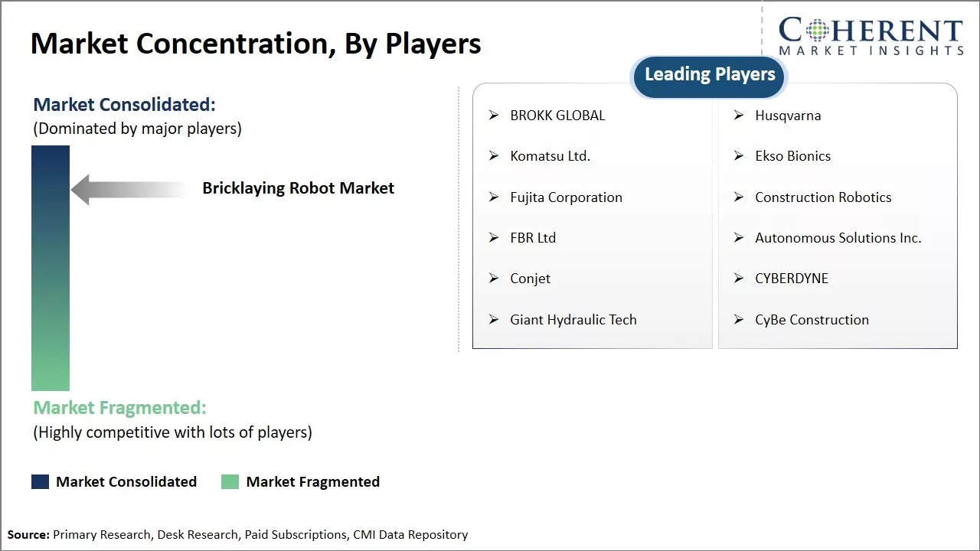980x551 pixels.
Task: Select Autonomous Solutions Inc. in the list
Action: (x=838, y=238)
